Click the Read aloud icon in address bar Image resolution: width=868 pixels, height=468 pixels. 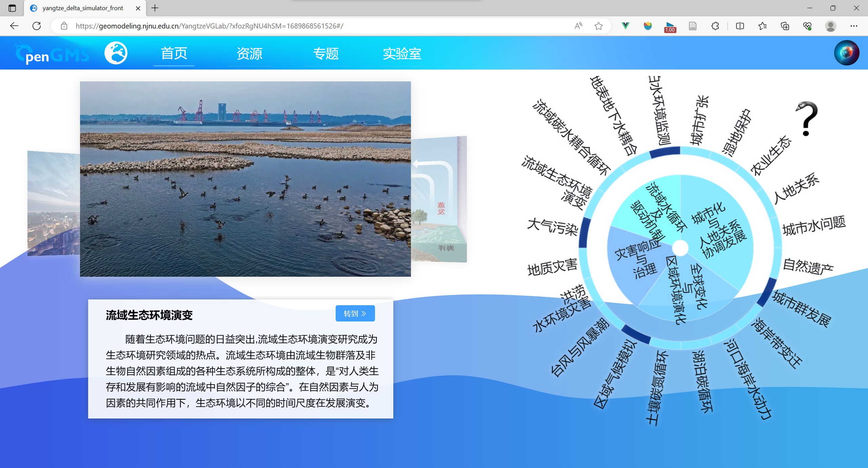click(x=578, y=26)
